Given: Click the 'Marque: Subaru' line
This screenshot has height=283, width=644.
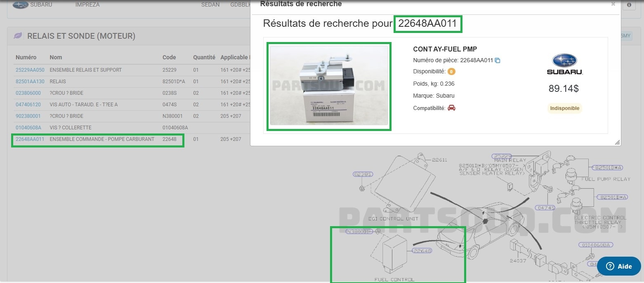Looking at the screenshot, I should [x=434, y=96].
